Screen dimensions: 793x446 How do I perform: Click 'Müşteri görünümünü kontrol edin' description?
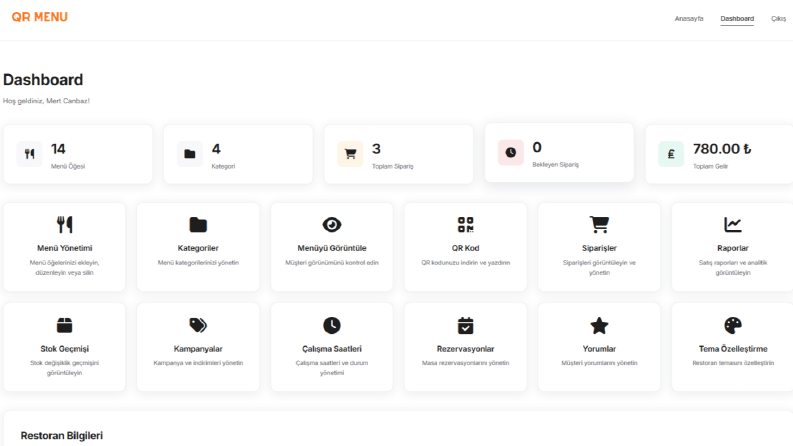(x=332, y=263)
